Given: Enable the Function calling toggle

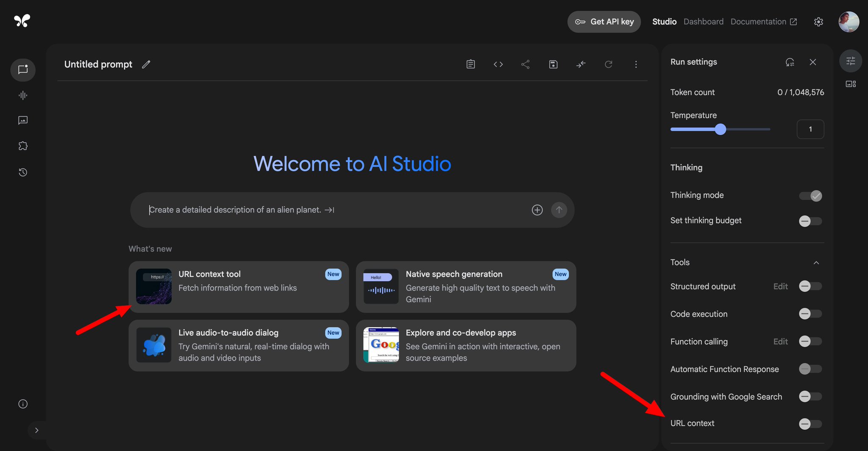Looking at the screenshot, I should click(810, 342).
